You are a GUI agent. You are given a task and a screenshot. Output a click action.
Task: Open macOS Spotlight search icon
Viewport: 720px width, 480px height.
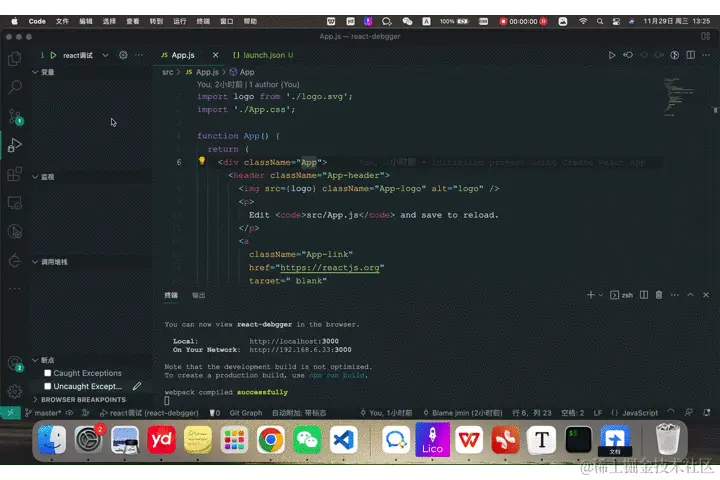point(600,21)
